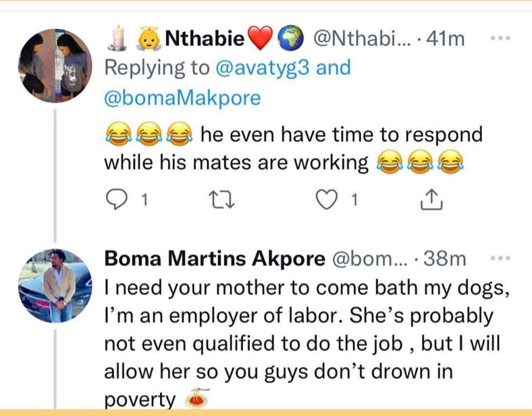The width and height of the screenshot is (532, 416).
Task: Like Nthabie's tweet with the heart icon
Action: click(326, 199)
